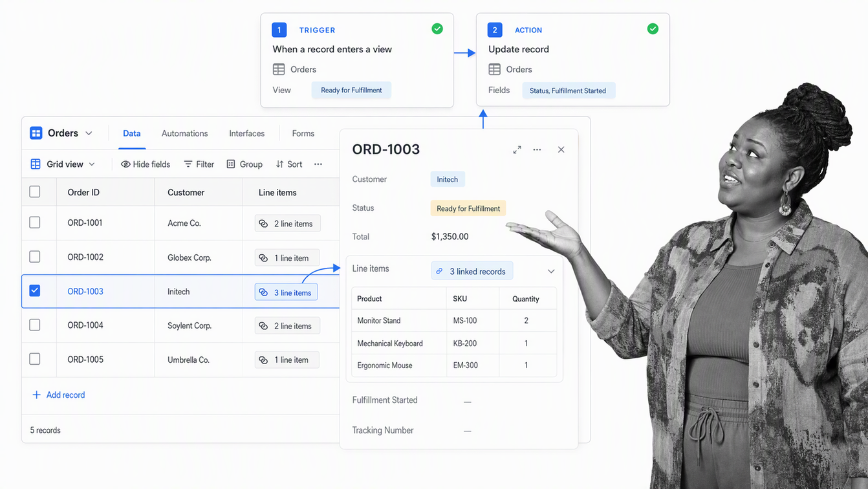Switch to the Data tab
The image size is (868, 489).
click(132, 133)
